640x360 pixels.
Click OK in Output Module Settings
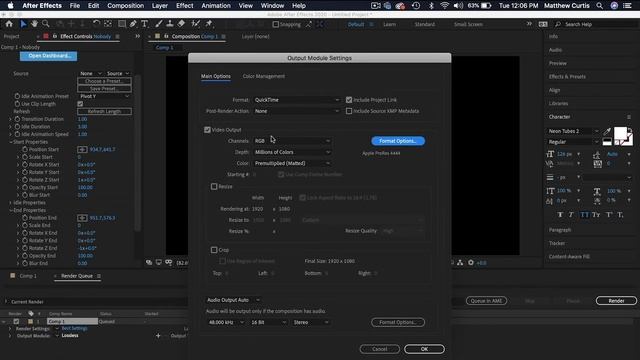coord(424,349)
